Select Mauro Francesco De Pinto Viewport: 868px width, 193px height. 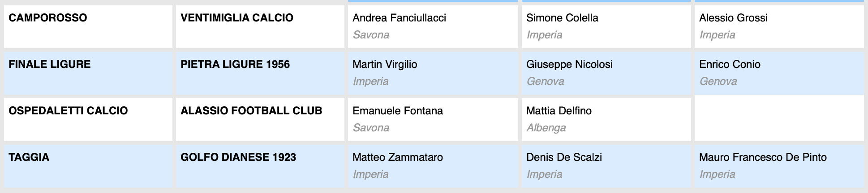coord(763,157)
